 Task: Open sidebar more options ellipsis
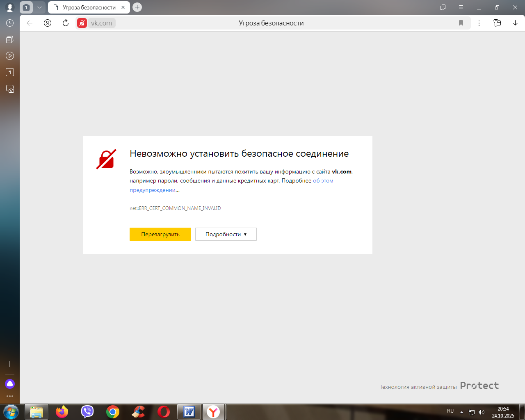pos(10,396)
